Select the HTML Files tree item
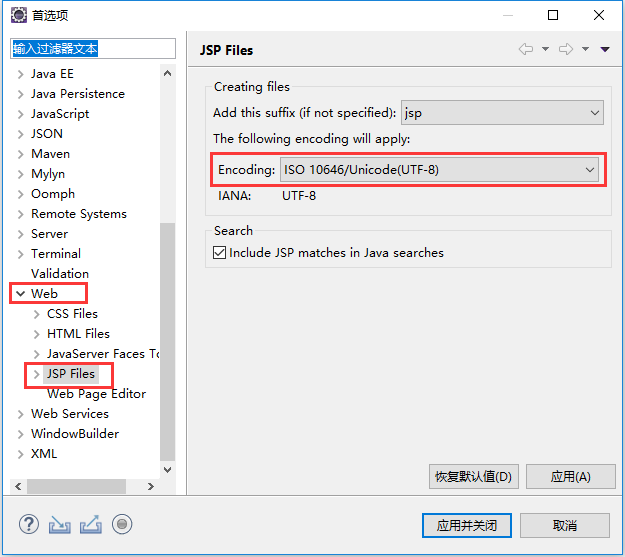 [x=78, y=334]
